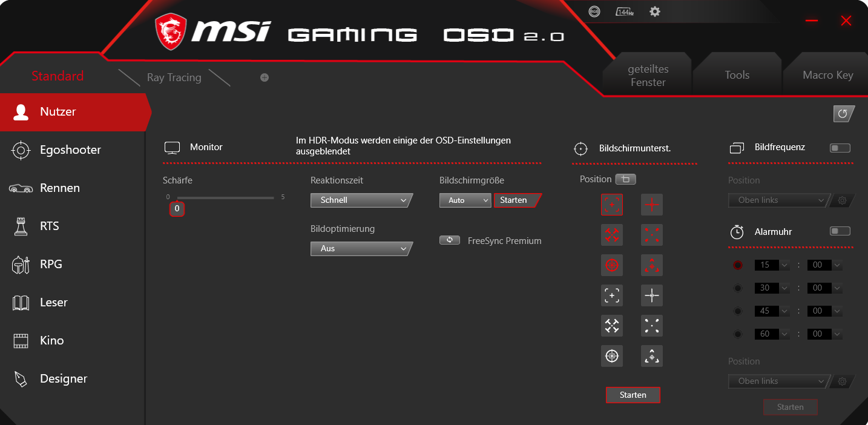868x425 pixels.
Task: Open Alarmuhr position gear settings
Action: [842, 381]
